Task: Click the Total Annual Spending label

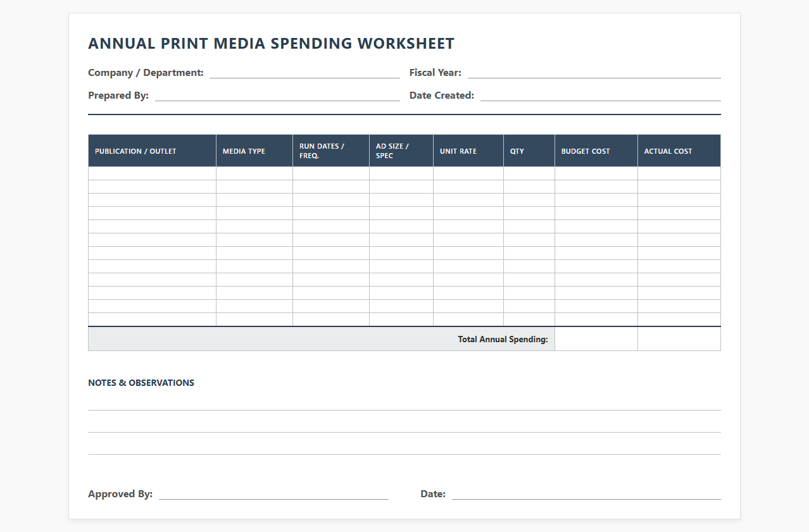Action: click(x=503, y=340)
